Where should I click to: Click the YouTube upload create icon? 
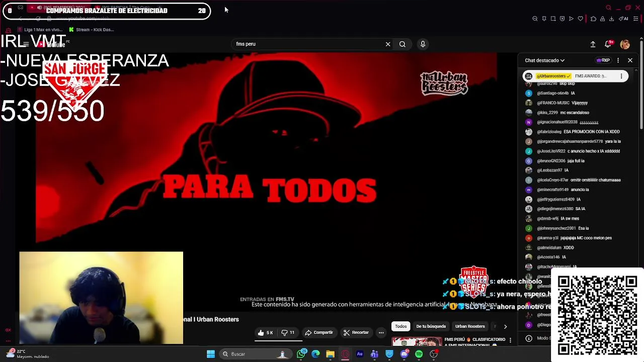tap(593, 44)
